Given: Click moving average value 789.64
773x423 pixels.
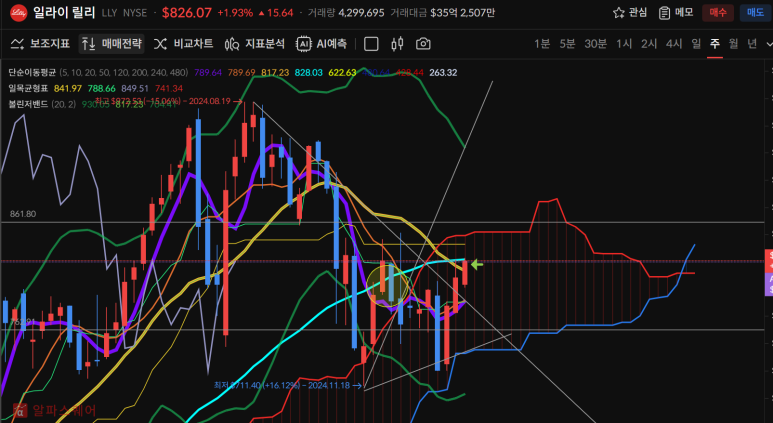Looking at the screenshot, I should pos(208,72).
